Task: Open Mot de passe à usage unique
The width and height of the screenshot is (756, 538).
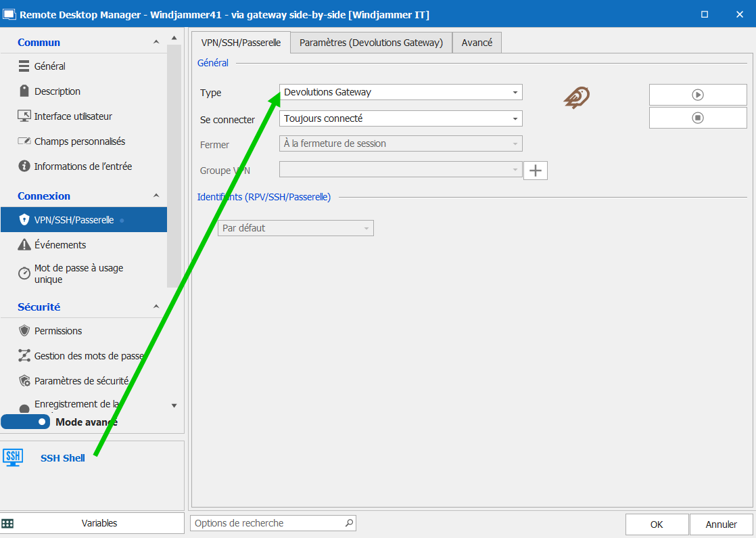Action: [x=78, y=273]
